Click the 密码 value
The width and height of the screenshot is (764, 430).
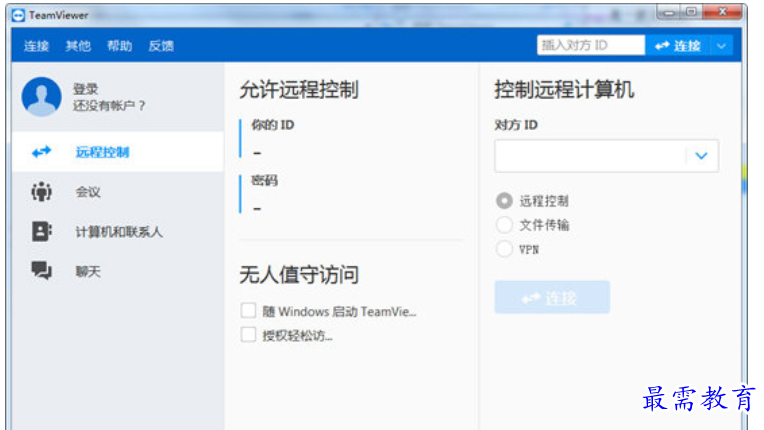click(257, 208)
